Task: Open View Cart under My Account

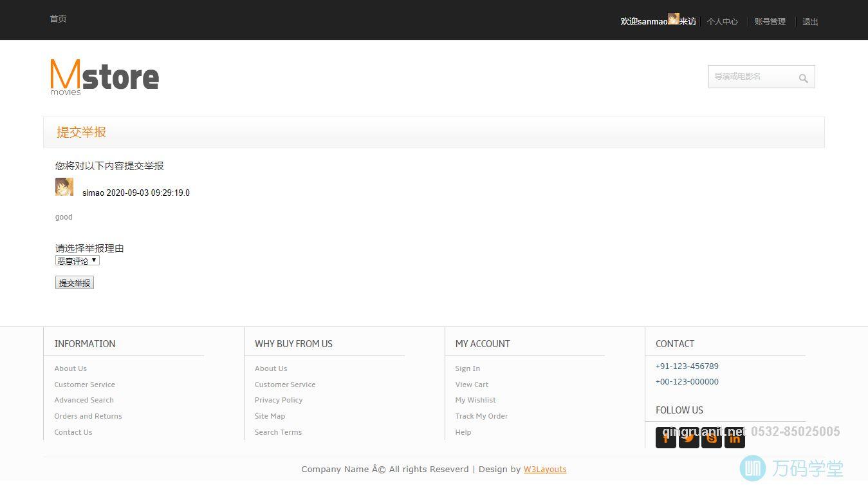Action: [472, 385]
